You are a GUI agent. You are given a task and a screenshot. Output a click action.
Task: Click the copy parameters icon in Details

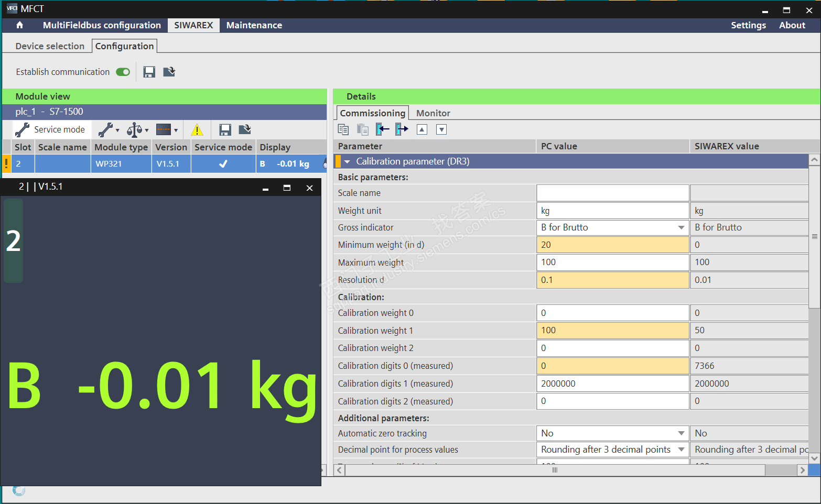tap(343, 129)
